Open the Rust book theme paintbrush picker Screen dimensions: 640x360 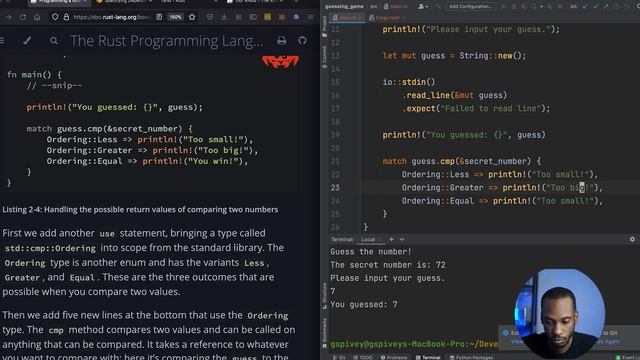[27, 40]
